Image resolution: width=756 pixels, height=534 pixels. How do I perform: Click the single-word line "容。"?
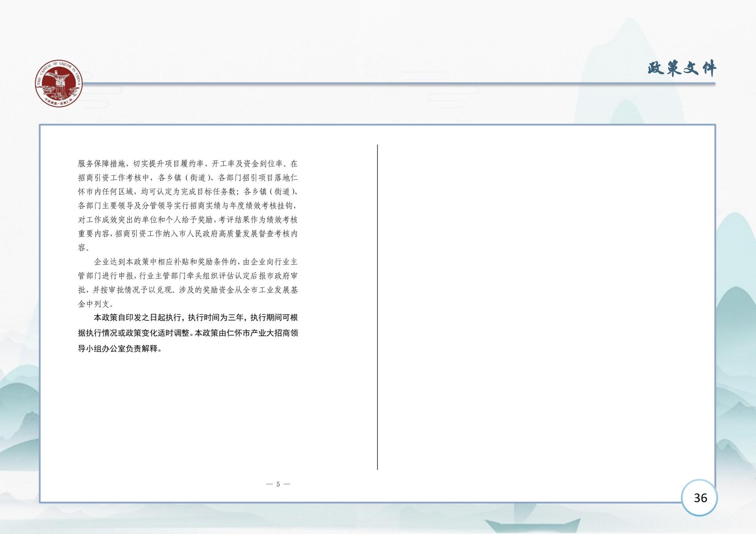[84, 248]
